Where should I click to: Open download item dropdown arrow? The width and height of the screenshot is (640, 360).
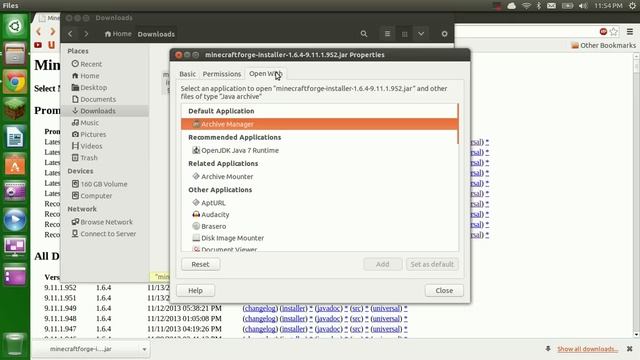tap(144, 349)
